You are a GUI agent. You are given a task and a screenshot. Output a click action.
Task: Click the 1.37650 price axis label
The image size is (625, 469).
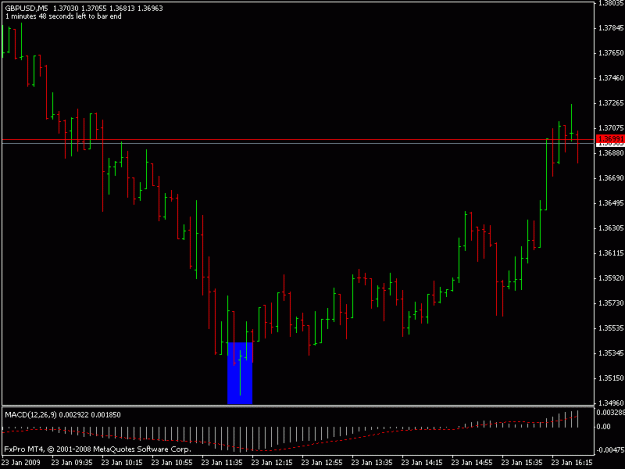click(611, 53)
